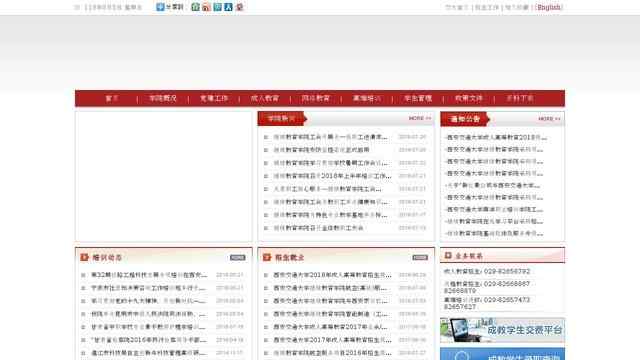The height and width of the screenshot is (360, 640).
Task: Open news item mentioning 2018年上半年
Action: 332,176
